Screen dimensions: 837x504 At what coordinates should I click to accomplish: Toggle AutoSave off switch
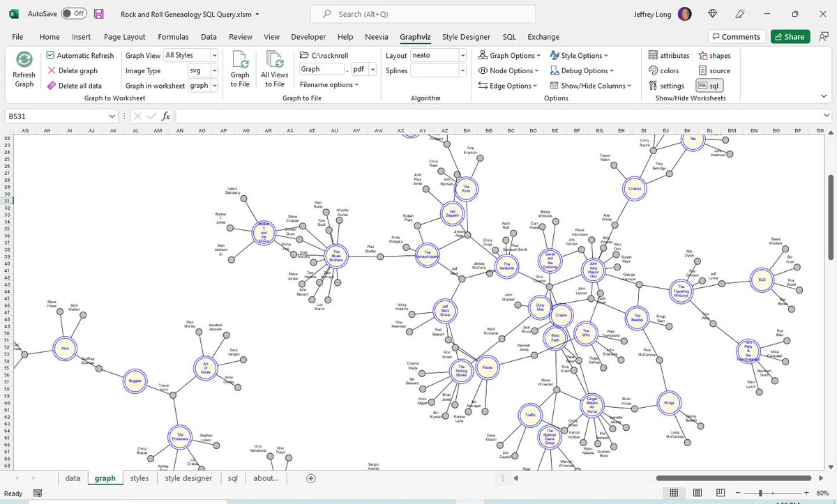tap(75, 14)
